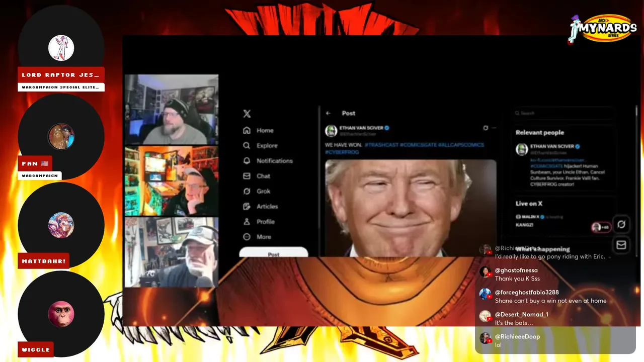The image size is (644, 362).
Task: Click Lord Raptor Jes avatar
Action: 61,48
